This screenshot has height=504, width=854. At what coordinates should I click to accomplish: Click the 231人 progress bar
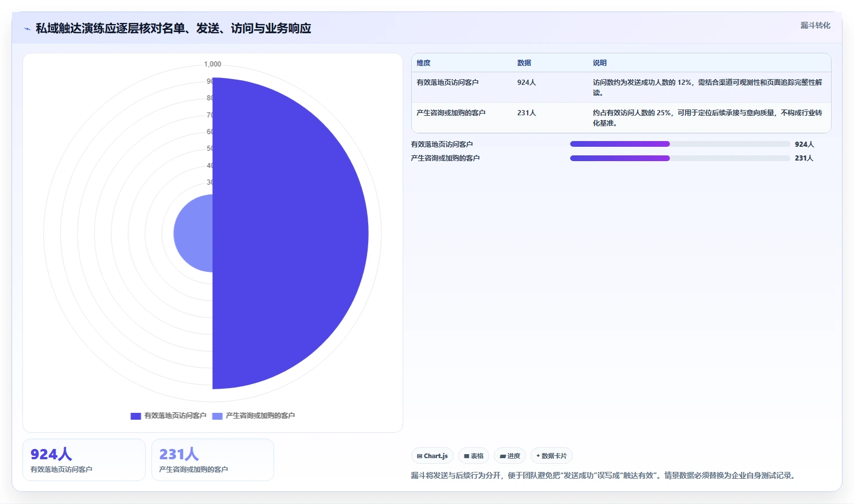[x=680, y=158]
